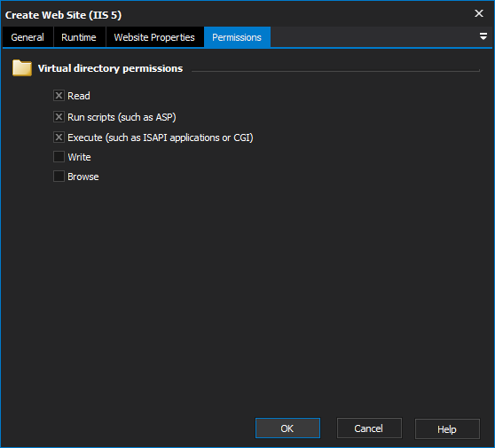This screenshot has height=448, width=495.
Task: Open Help for this action
Action: [447, 428]
